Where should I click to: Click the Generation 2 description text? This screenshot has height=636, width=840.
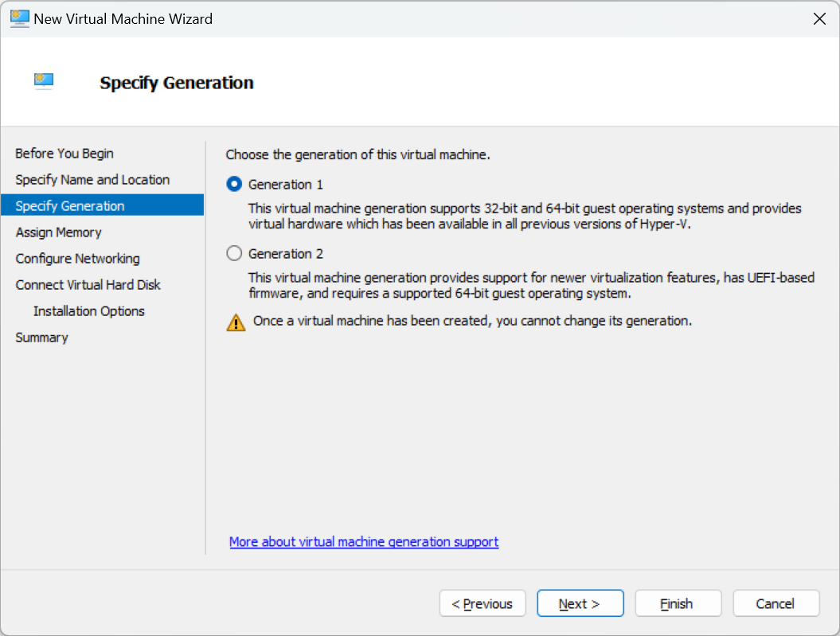click(x=531, y=286)
